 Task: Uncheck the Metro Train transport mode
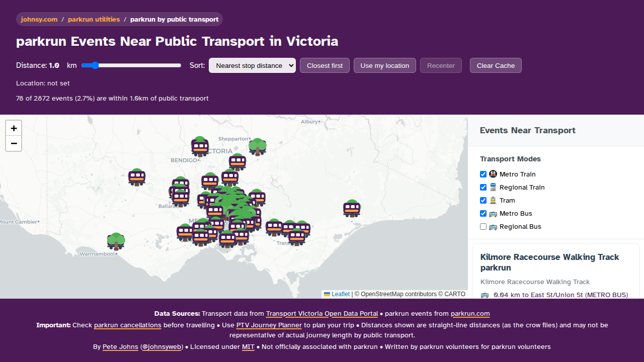[483, 174]
